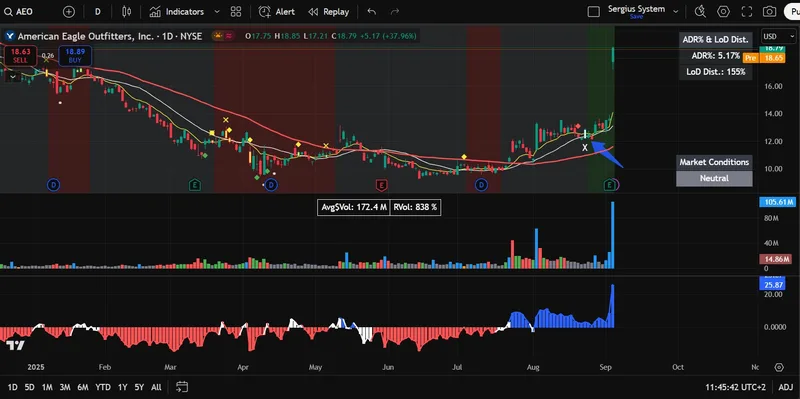800x399 pixels.
Task: Collapse the indicator legend chevron
Action: pos(12,77)
